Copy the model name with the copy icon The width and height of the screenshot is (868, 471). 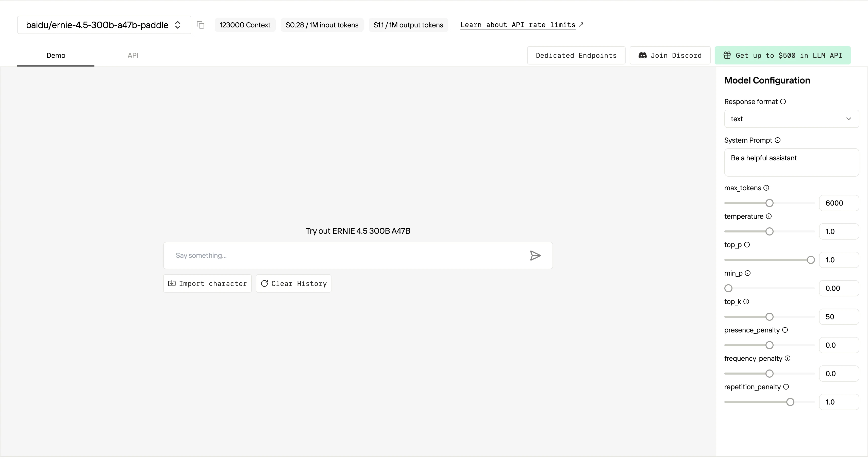tap(201, 25)
